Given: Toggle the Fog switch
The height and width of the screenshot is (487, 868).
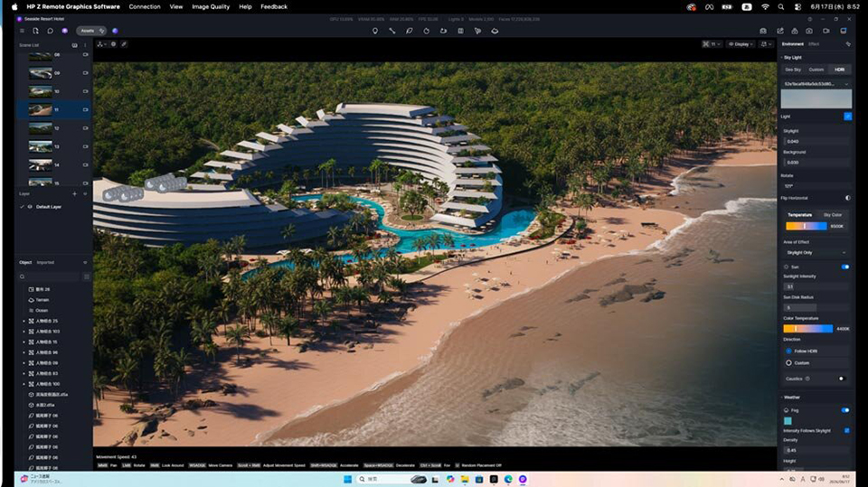Looking at the screenshot, I should (x=845, y=410).
